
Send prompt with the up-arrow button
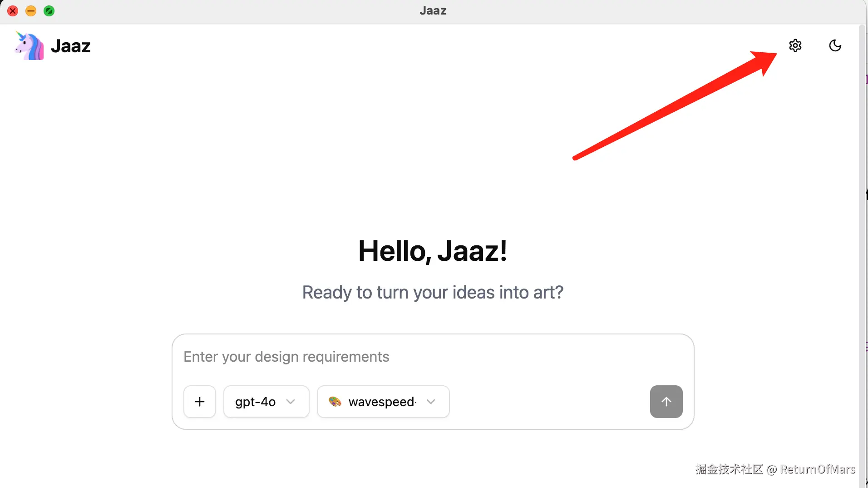click(666, 402)
